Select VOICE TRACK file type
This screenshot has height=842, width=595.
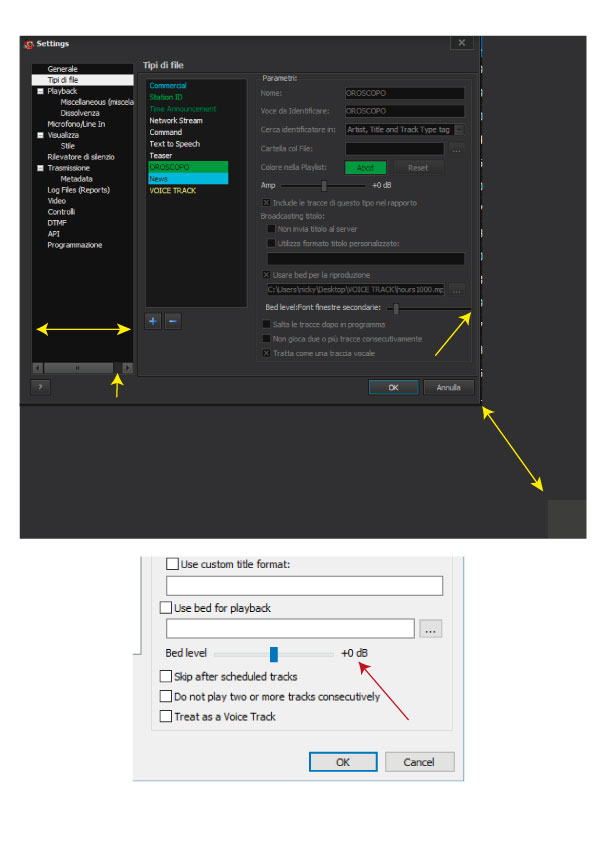click(172, 191)
